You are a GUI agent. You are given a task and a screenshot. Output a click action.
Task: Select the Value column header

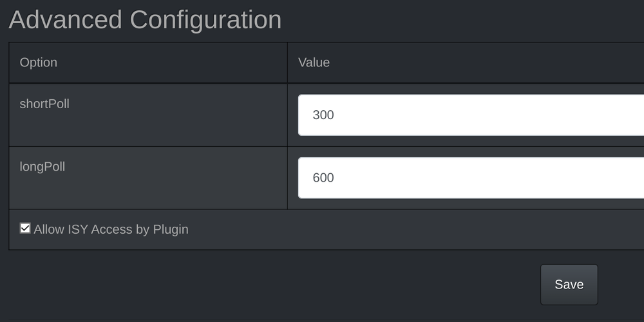point(314,62)
